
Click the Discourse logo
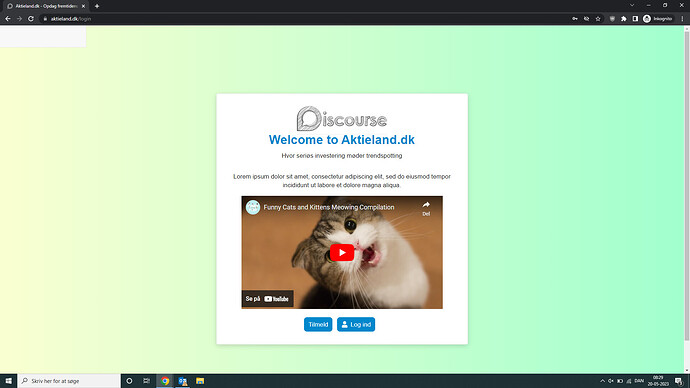[x=342, y=118]
